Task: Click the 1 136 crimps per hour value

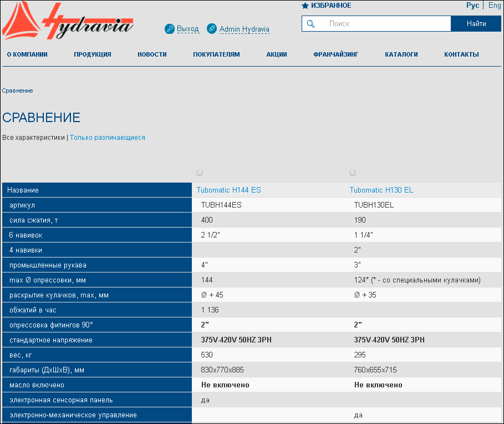Action: (210, 310)
